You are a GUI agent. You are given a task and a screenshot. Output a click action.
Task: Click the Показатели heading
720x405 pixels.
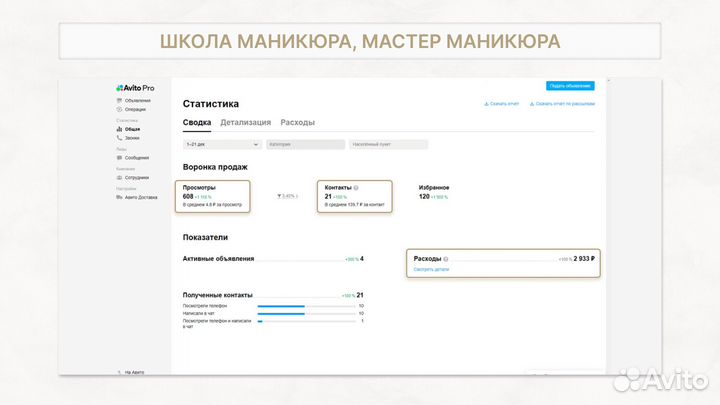click(x=205, y=237)
